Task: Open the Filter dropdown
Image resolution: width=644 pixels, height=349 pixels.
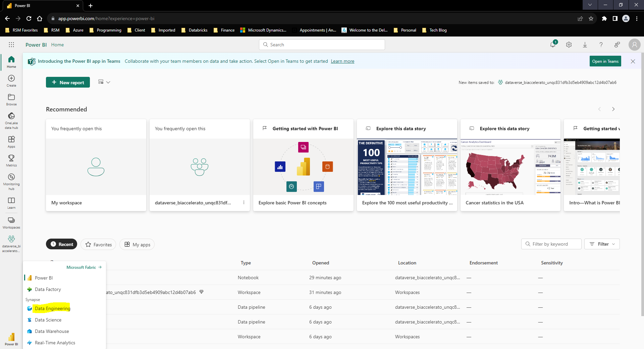Action: click(x=602, y=244)
